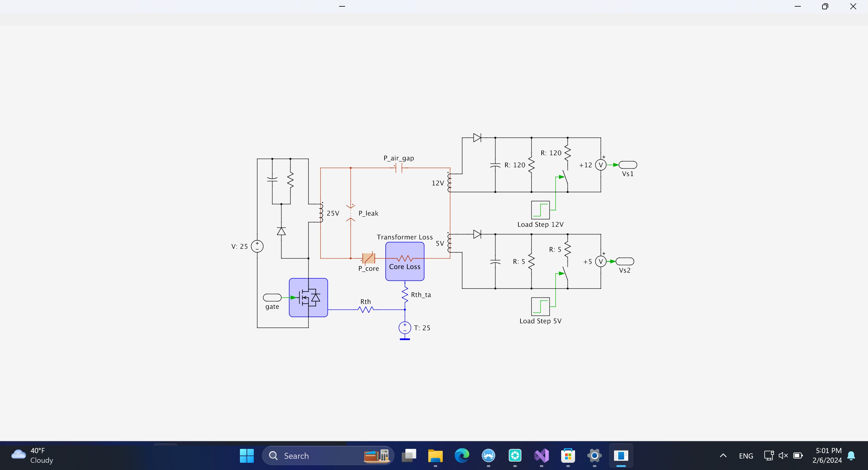Open the Windows Start menu
Viewport: 868px width, 470px height.
tap(247, 456)
